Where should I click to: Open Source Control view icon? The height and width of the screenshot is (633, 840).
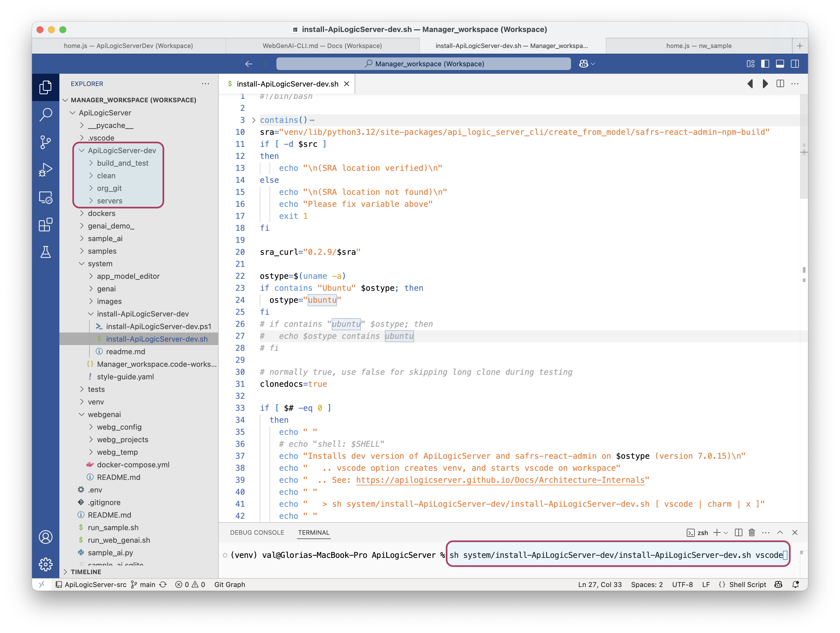(x=46, y=142)
